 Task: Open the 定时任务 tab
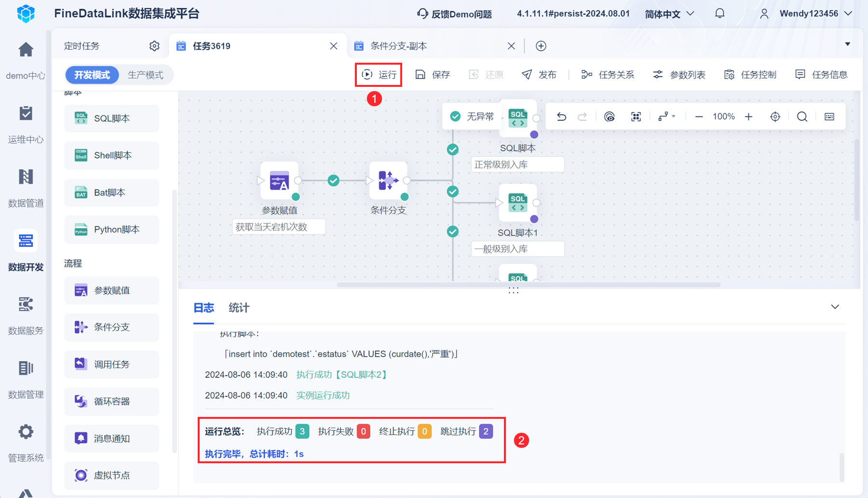tap(82, 46)
